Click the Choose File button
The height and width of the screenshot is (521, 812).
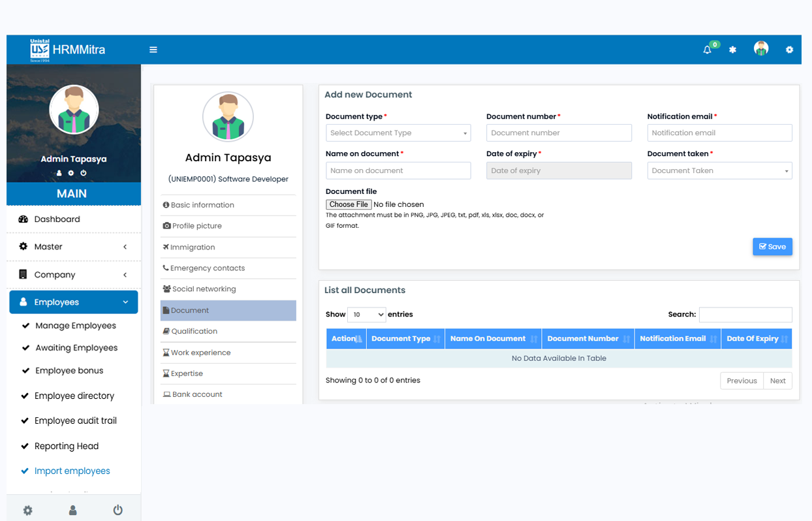click(x=349, y=204)
